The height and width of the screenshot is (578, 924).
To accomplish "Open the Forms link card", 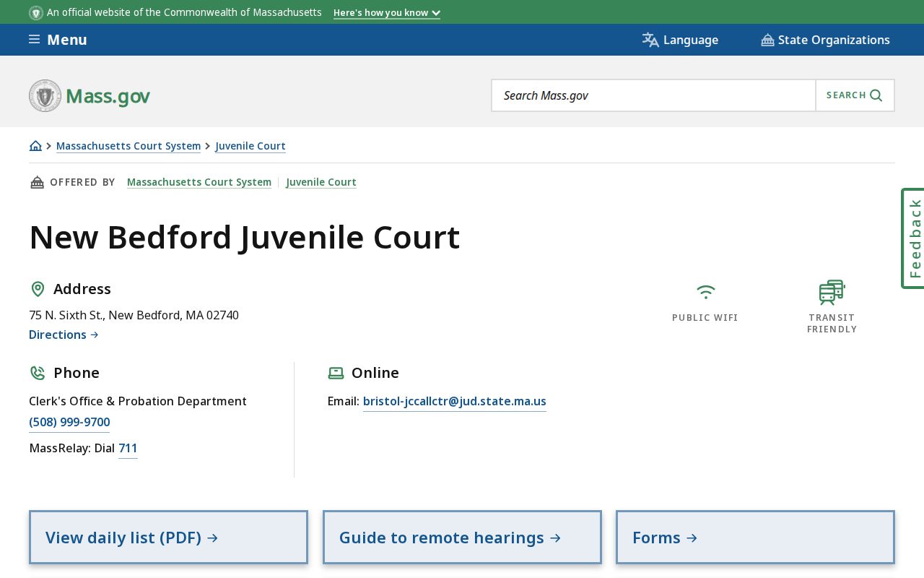I will coord(755,538).
